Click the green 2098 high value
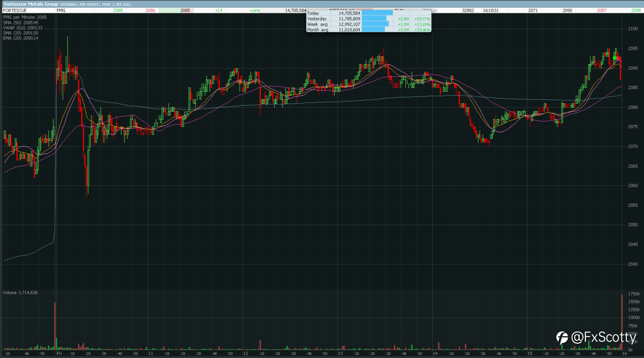Image resolution: width=644 pixels, height=358 pixels. point(636,10)
